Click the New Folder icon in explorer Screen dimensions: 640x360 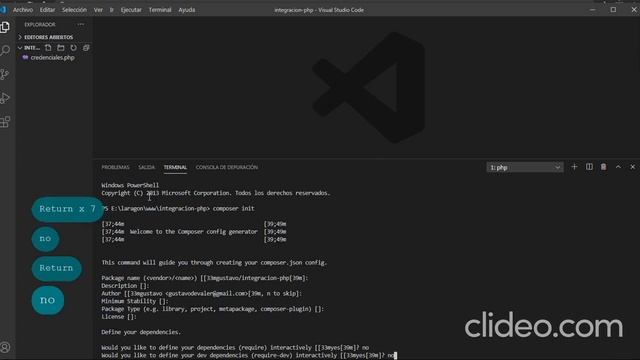pyautogui.click(x=61, y=48)
